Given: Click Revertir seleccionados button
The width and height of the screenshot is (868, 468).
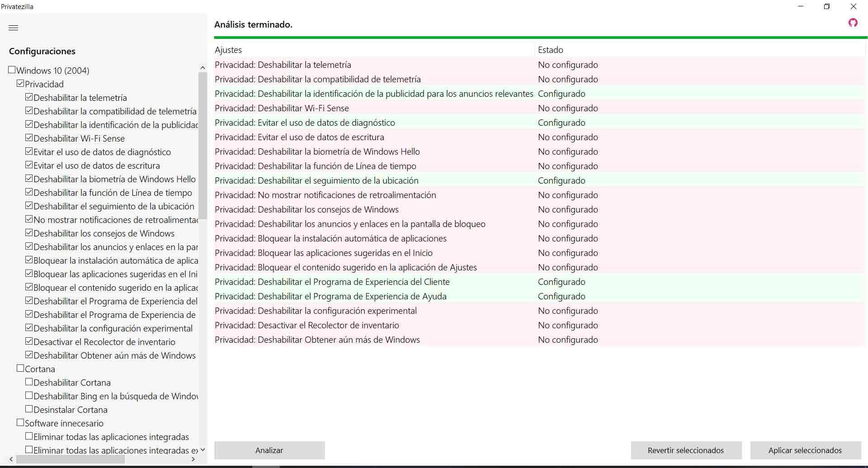Looking at the screenshot, I should coord(686,450).
